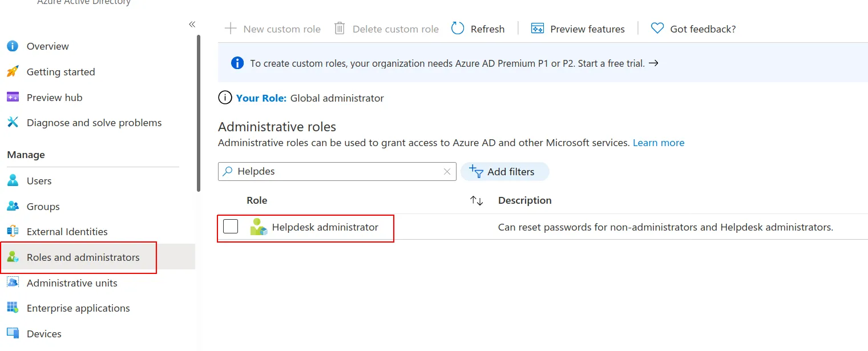
Task: Open Preview features in toolbar
Action: [578, 29]
